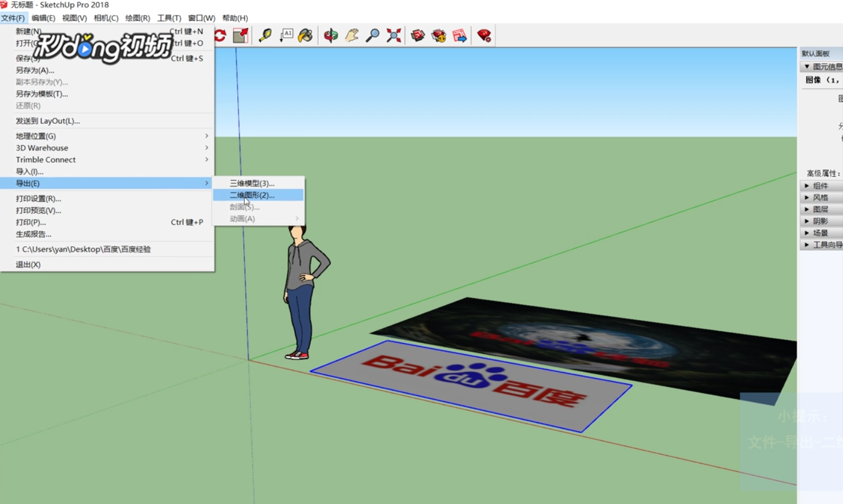Open the 窗口(W) menu
This screenshot has width=843, height=504.
[201, 18]
